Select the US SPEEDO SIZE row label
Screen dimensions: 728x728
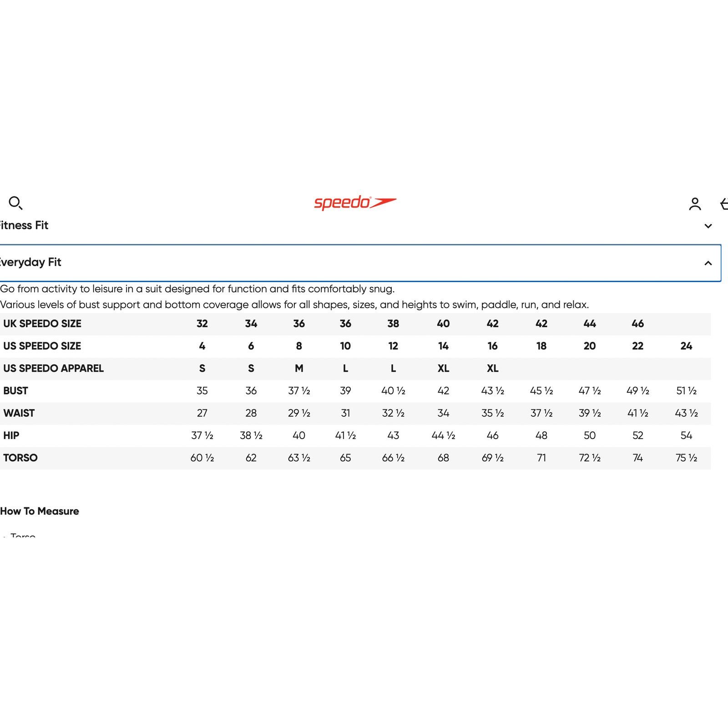(42, 346)
